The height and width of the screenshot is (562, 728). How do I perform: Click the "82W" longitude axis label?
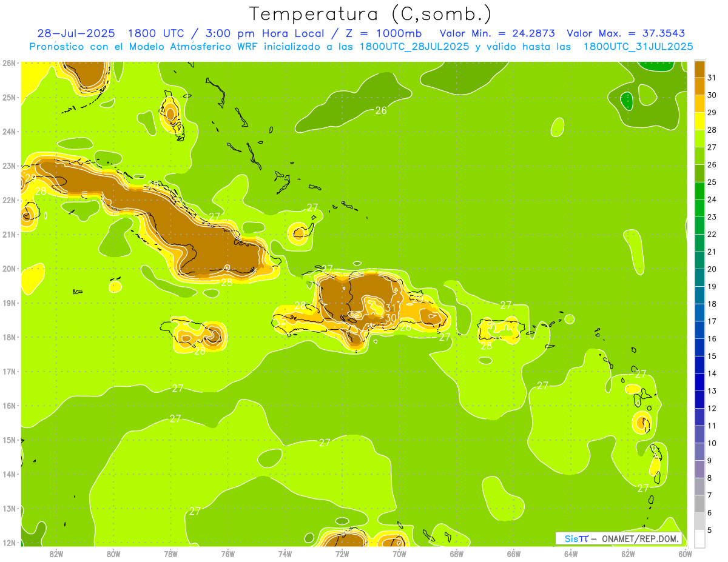click(x=56, y=554)
